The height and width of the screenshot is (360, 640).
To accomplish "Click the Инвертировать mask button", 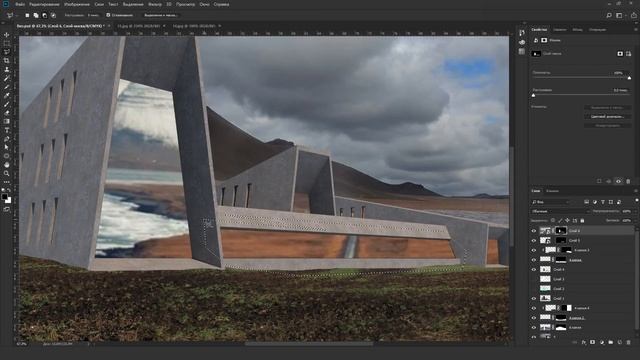I will click(607, 126).
